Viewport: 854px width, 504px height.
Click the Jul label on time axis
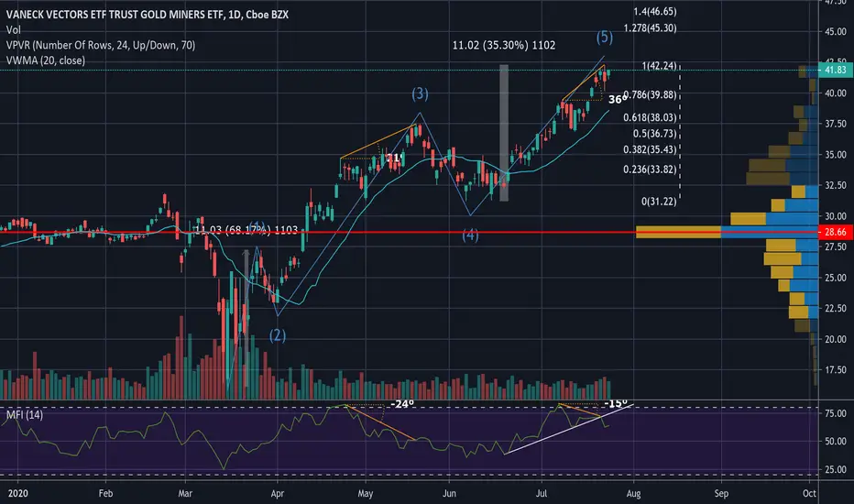(542, 494)
